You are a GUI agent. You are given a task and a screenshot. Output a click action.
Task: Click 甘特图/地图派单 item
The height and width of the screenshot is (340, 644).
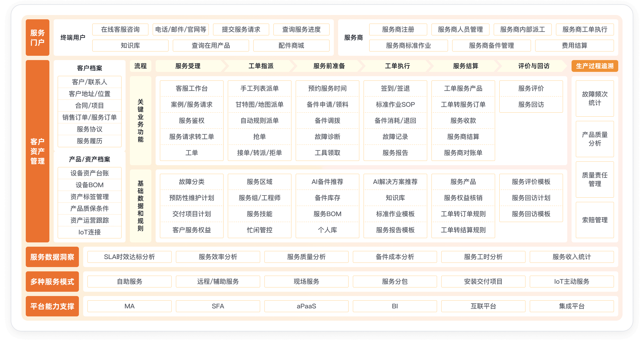(259, 104)
